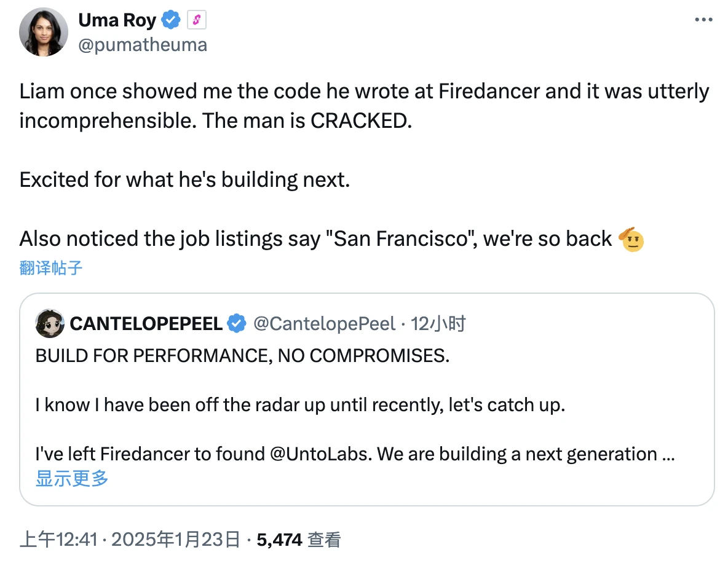The height and width of the screenshot is (563, 728).
Task: Open the more options three-dot menu
Action: point(703,20)
